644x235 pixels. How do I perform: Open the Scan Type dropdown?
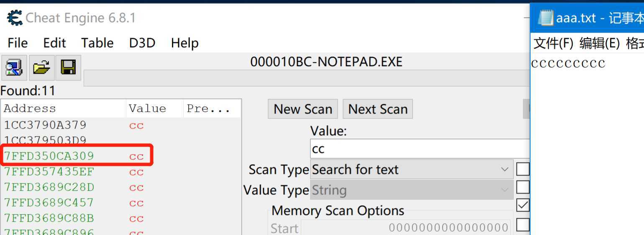[412, 170]
